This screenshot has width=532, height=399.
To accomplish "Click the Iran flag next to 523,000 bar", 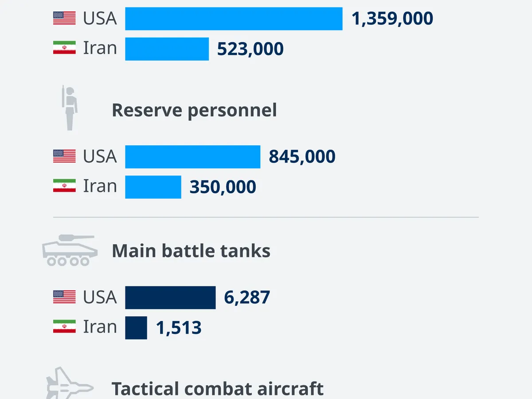I will [x=64, y=48].
